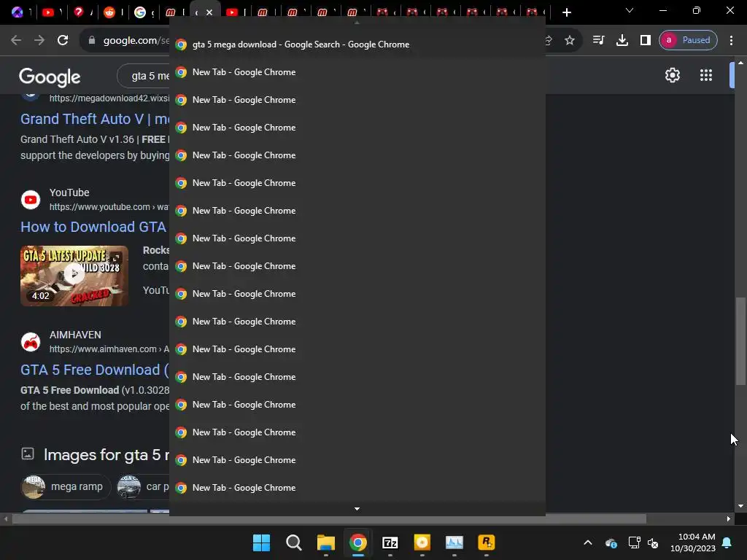Screen dimensions: 747x560
Task: Reload the current Google search page
Action: pyautogui.click(x=63, y=40)
